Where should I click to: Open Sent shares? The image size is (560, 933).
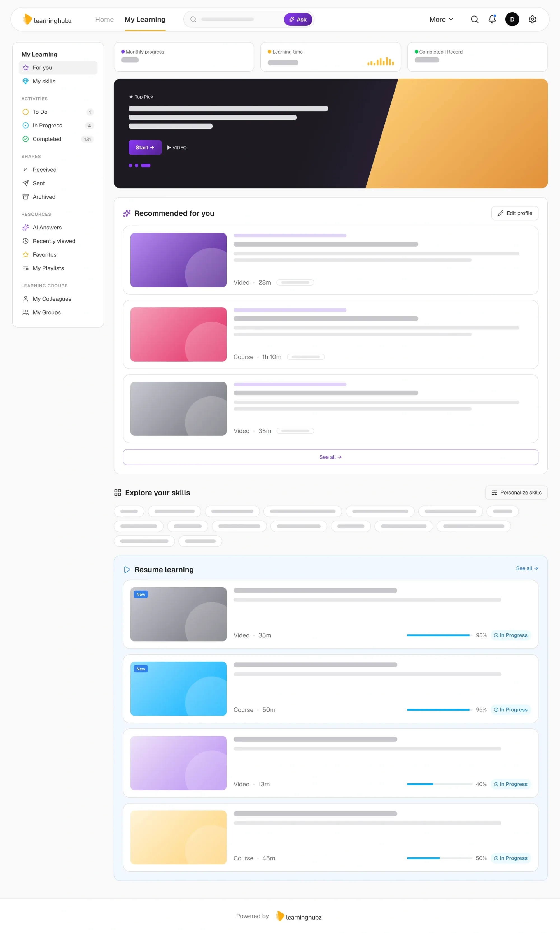[x=58, y=183]
